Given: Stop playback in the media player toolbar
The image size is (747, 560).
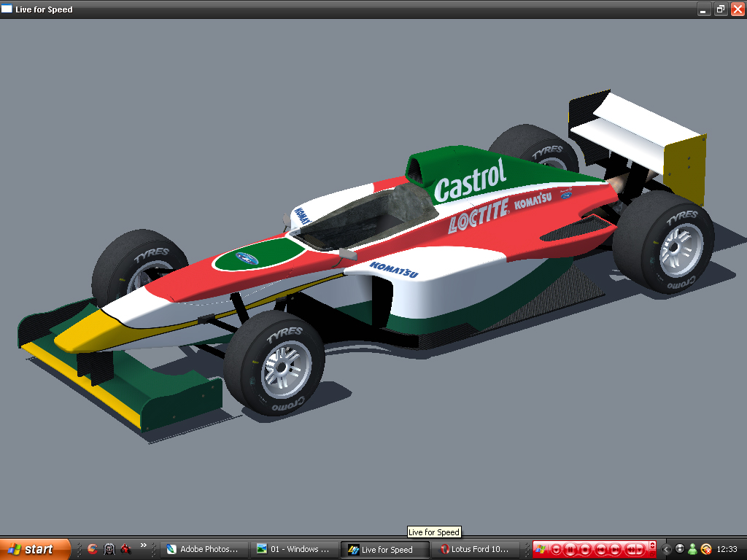Looking at the screenshot, I should click(585, 550).
